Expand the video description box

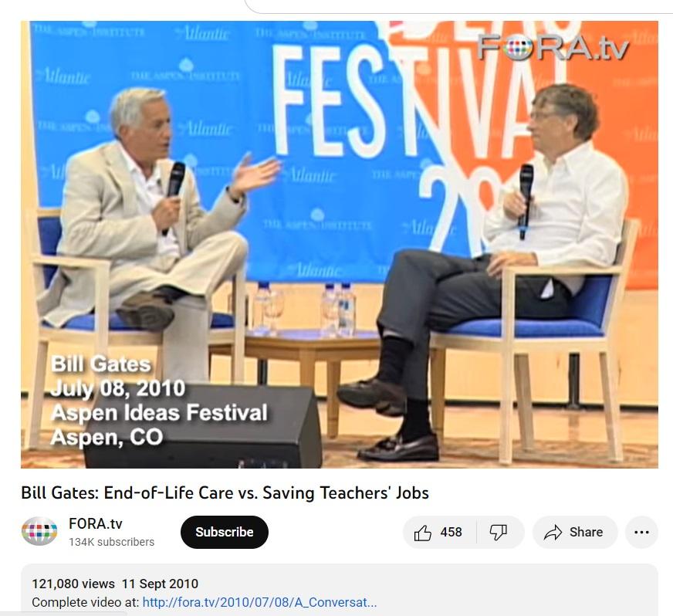(x=339, y=590)
